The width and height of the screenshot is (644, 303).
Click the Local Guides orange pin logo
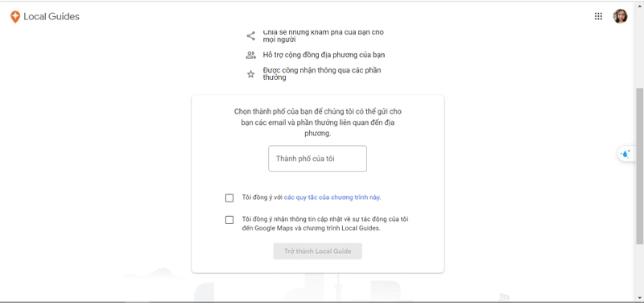(x=15, y=17)
